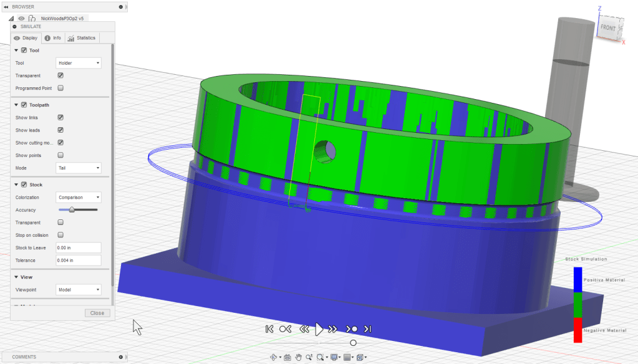Jump to the start of the simulation
638x364 pixels.
269,329
